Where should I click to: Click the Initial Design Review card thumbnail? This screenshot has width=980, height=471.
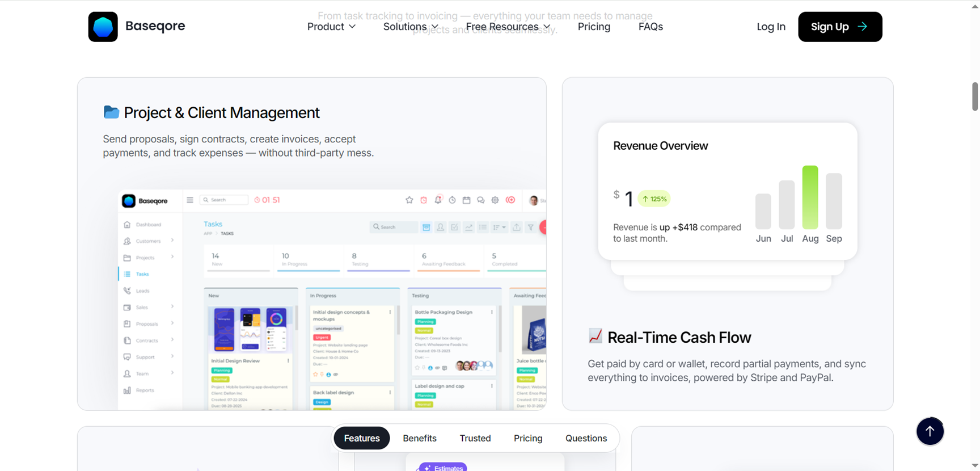pyautogui.click(x=250, y=330)
